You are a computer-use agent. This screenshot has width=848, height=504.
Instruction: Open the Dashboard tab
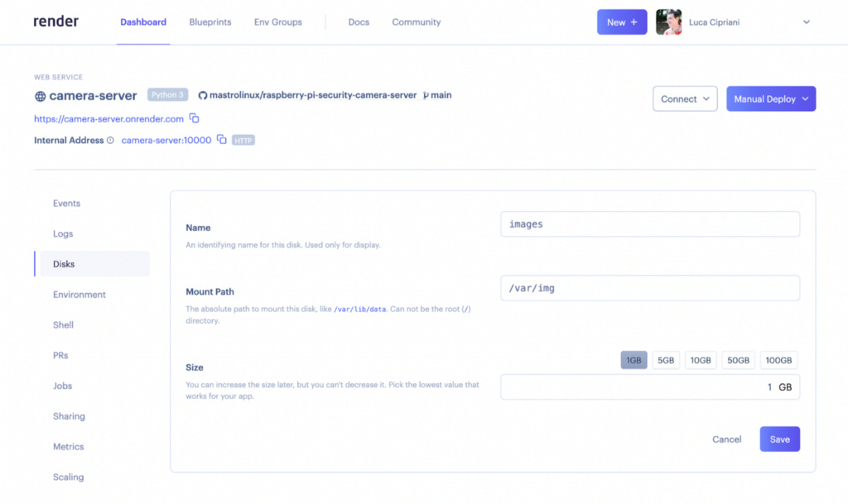coord(143,22)
